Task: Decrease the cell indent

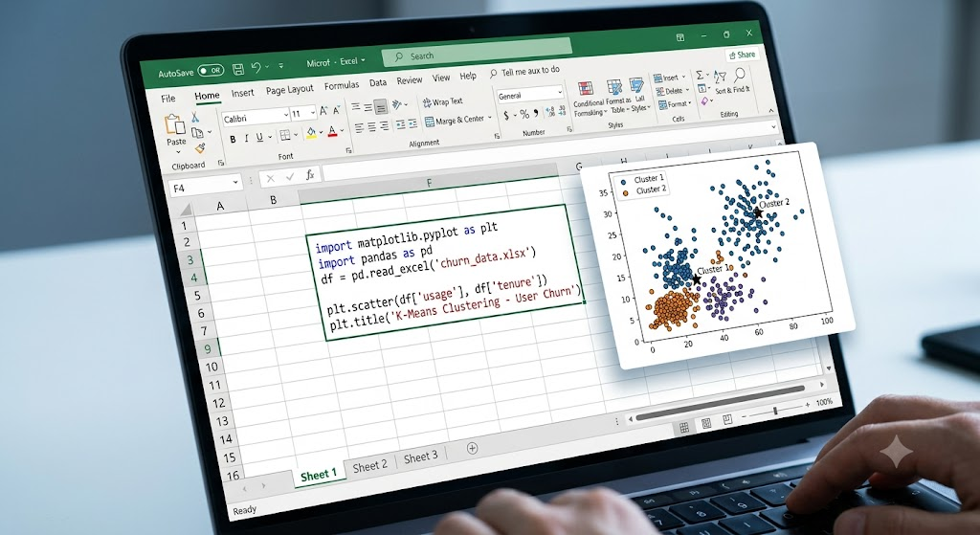Action: coord(400,124)
